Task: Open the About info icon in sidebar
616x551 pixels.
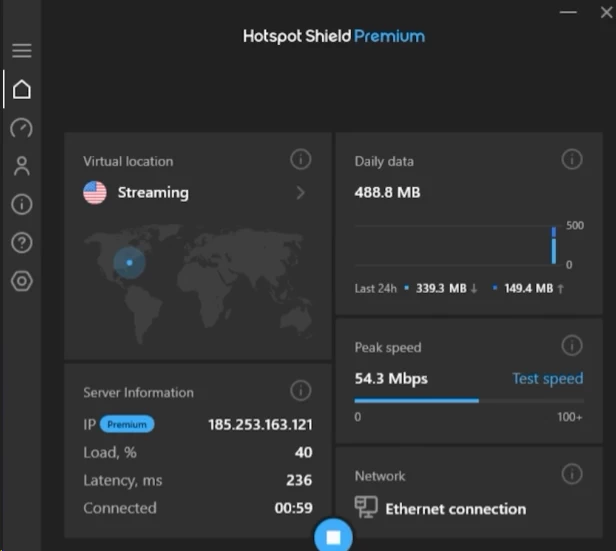Action: click(22, 204)
